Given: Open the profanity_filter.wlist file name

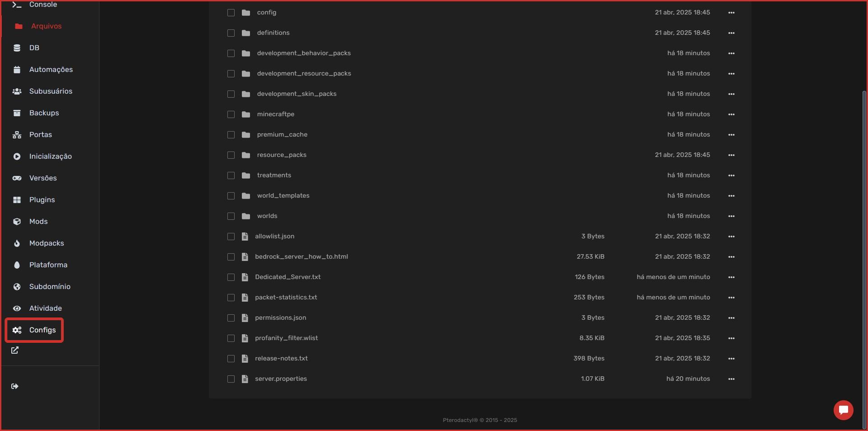Looking at the screenshot, I should (286, 338).
